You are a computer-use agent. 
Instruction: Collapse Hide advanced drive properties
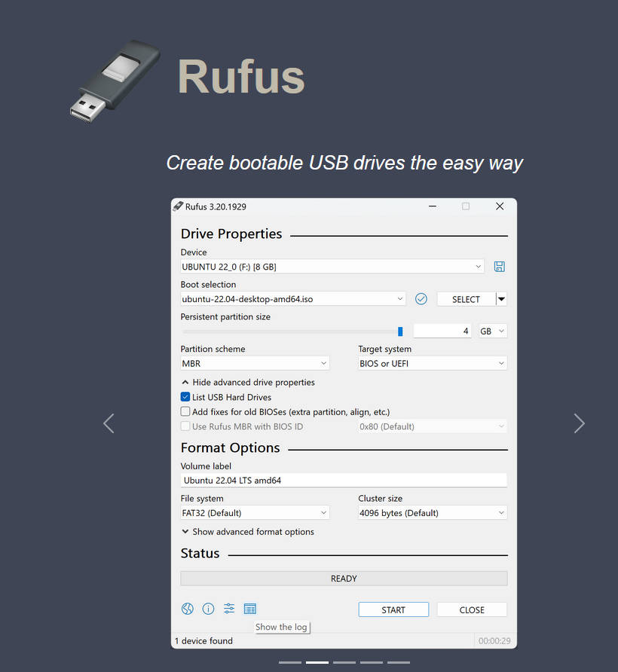click(249, 383)
